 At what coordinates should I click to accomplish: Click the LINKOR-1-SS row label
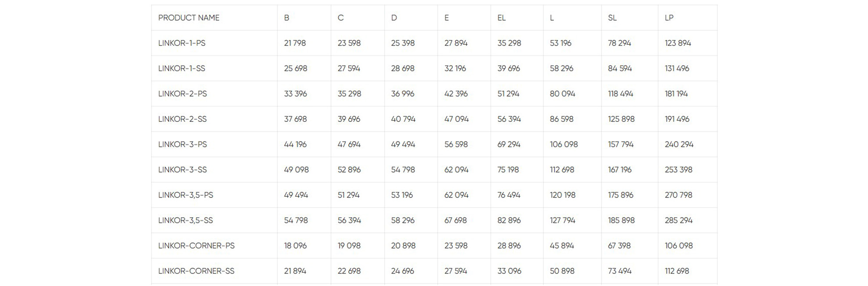[181, 68]
